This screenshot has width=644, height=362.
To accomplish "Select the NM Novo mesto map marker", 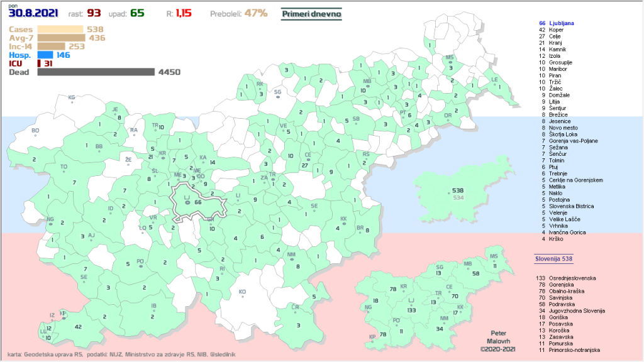I will (x=291, y=258).
